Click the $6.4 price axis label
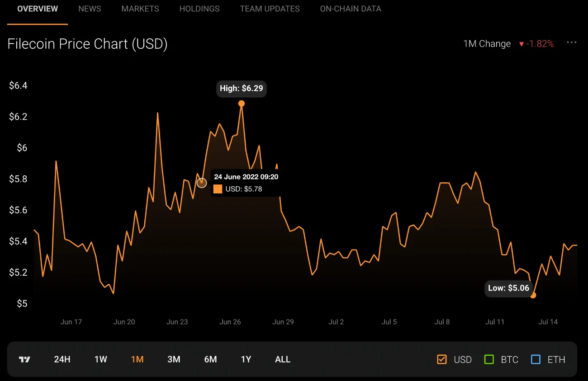The height and width of the screenshot is (381, 588). 19,85
